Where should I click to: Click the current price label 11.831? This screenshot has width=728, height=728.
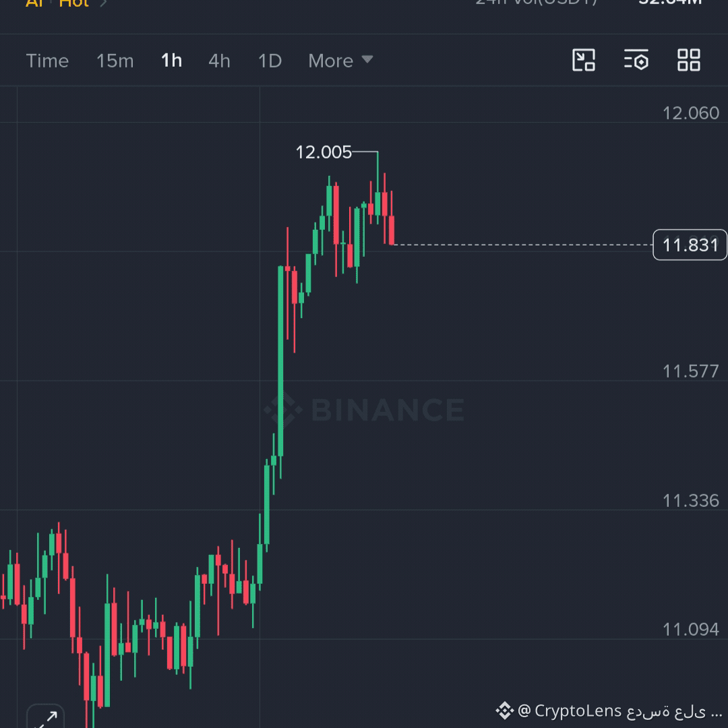[690, 245]
